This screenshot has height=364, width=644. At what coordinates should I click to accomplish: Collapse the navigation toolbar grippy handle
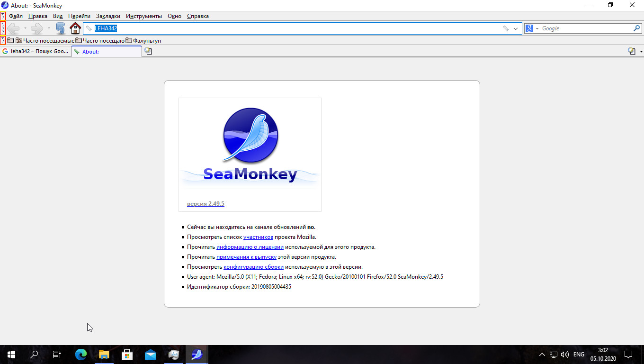click(3, 28)
